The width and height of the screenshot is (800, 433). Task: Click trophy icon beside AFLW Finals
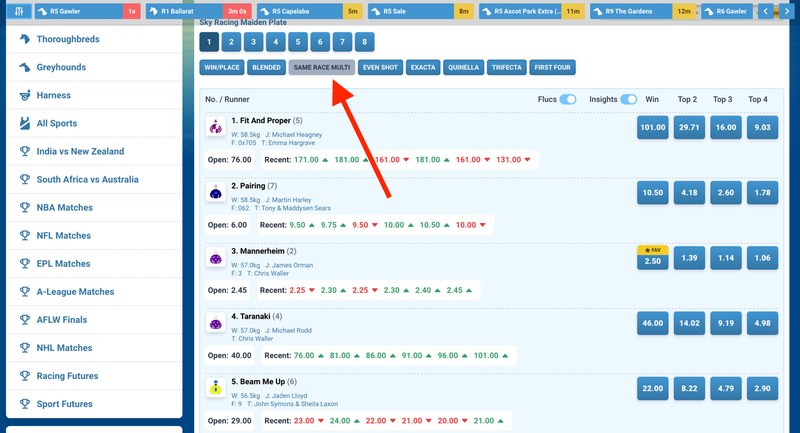[x=24, y=319]
